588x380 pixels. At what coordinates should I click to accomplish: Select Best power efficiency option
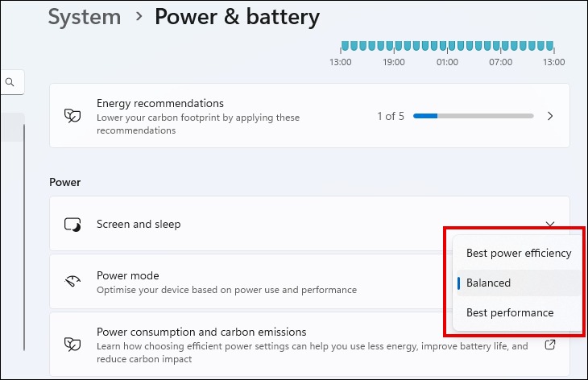519,253
